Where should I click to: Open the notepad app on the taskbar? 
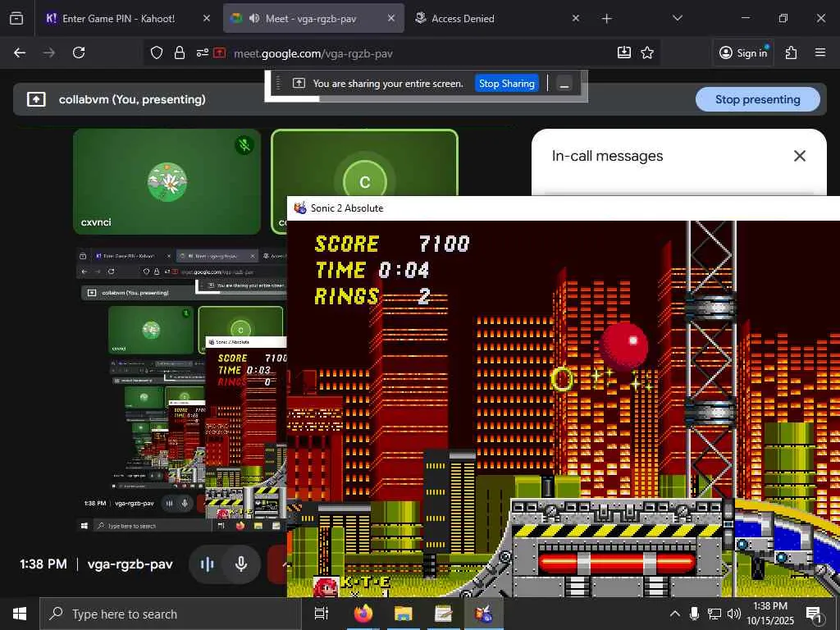click(444, 614)
